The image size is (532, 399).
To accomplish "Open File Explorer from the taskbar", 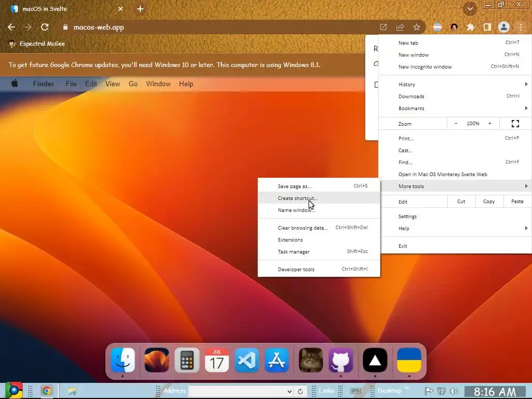I will coord(72,391).
